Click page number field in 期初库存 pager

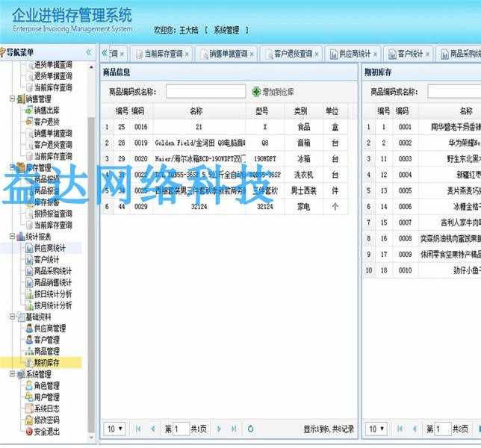[443, 429]
